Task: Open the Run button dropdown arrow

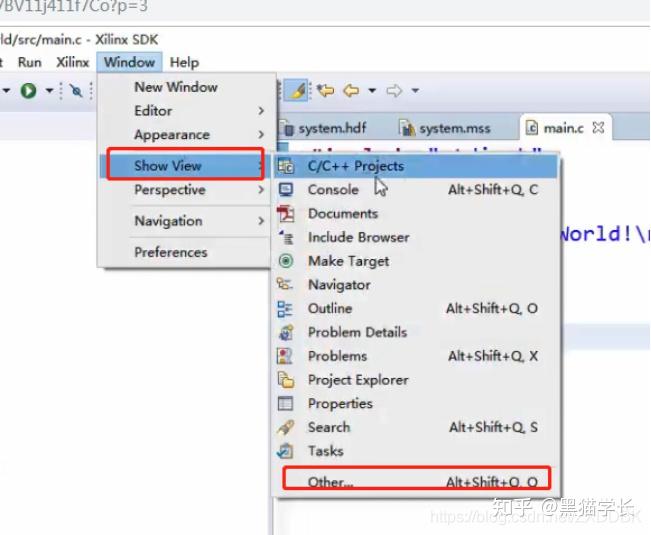Action: click(x=49, y=90)
